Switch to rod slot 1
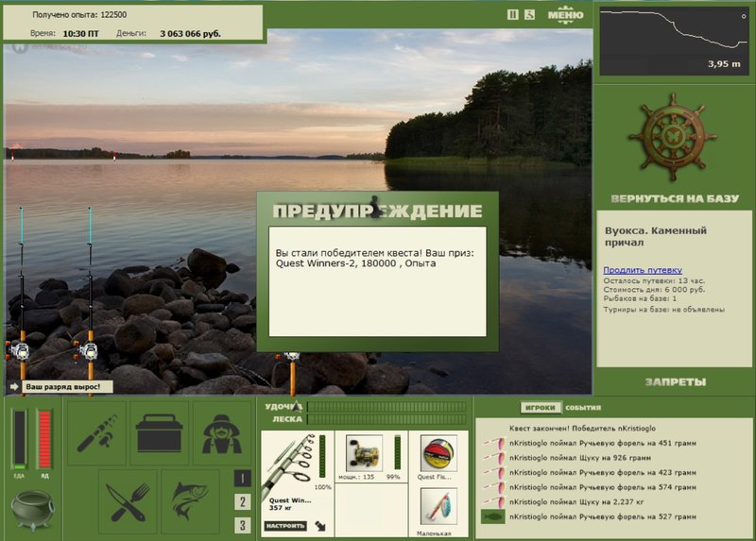 click(243, 479)
